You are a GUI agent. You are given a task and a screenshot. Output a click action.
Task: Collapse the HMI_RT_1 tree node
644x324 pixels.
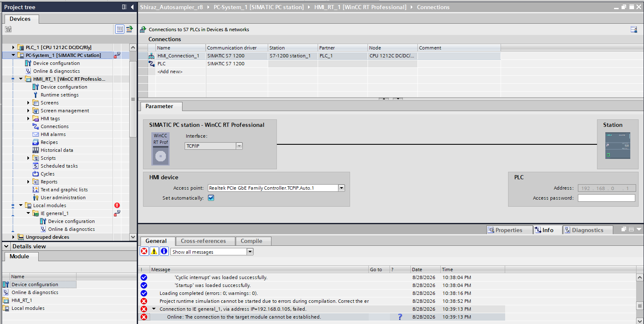click(21, 79)
